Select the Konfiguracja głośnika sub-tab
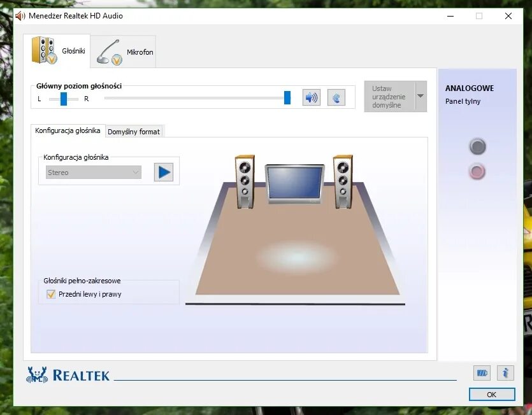 68,130
